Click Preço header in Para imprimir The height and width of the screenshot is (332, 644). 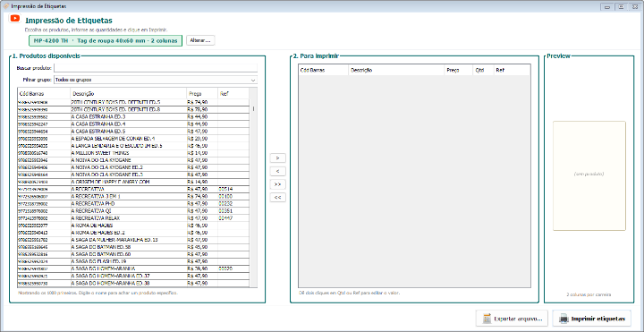click(458, 70)
